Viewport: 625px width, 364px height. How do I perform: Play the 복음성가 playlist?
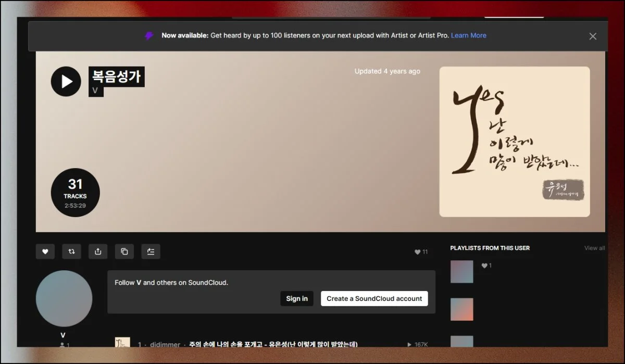pos(66,82)
